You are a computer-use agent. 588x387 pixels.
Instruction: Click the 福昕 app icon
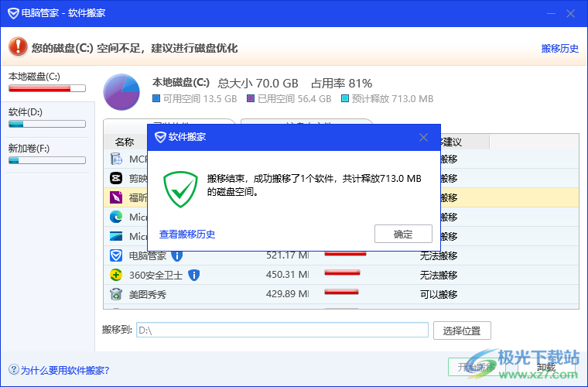click(x=116, y=197)
